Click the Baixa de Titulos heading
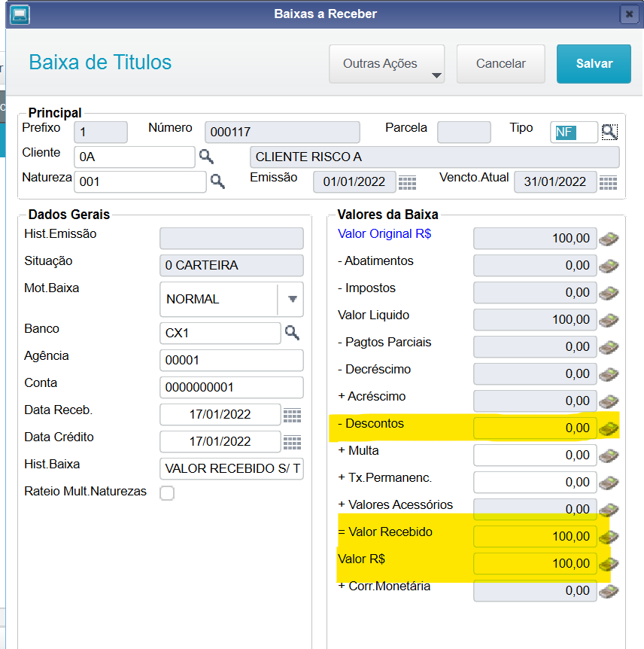Screen dimensions: 644x649 100,62
